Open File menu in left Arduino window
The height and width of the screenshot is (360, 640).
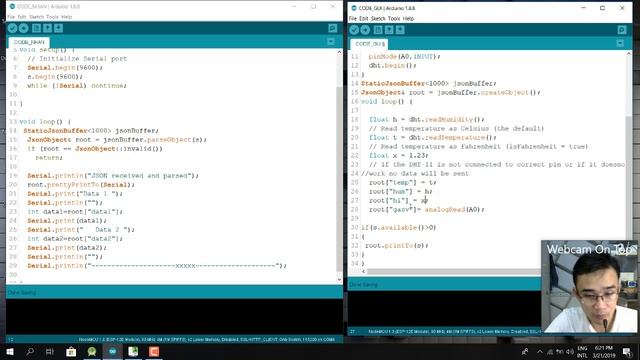tap(11, 17)
